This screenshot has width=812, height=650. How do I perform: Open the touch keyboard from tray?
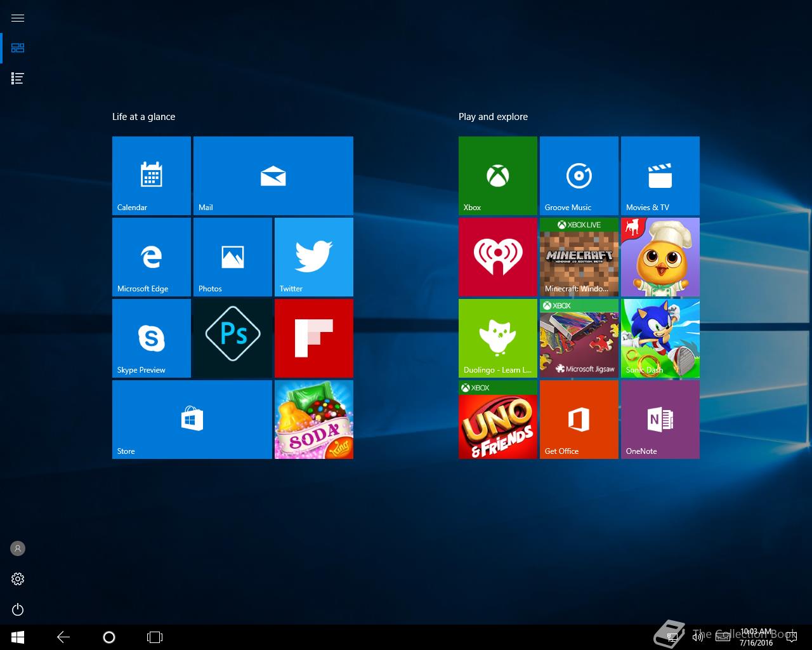coord(723,637)
